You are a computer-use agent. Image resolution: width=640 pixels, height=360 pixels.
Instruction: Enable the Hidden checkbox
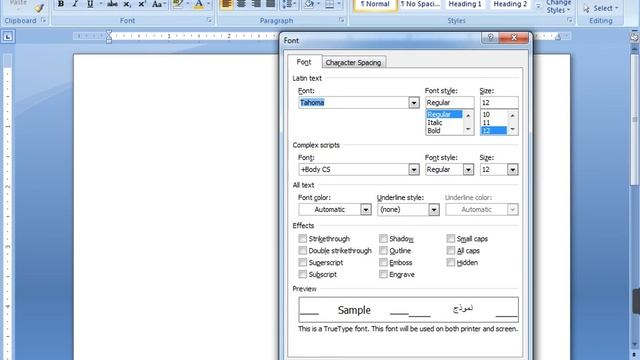[451, 262]
